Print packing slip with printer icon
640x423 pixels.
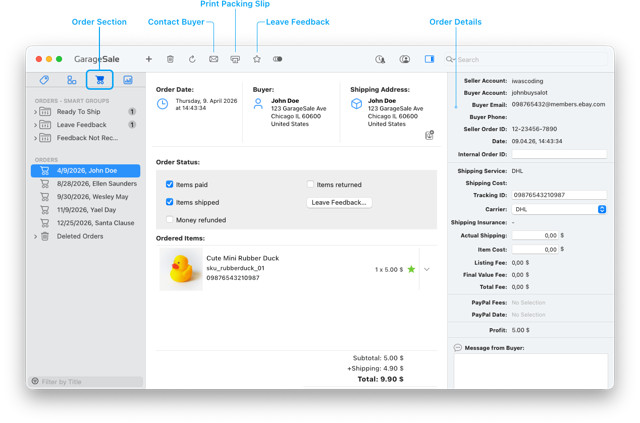[235, 59]
